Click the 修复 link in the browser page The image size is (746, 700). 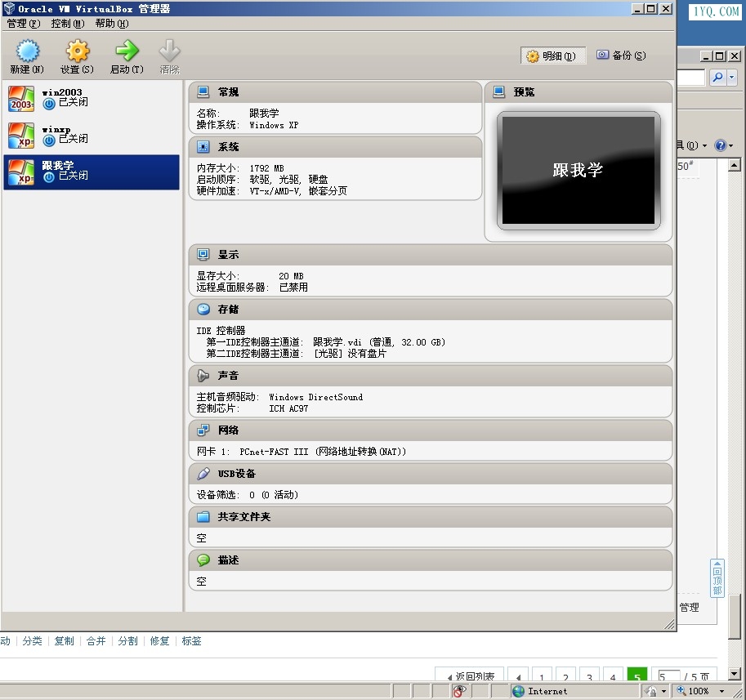click(x=160, y=641)
